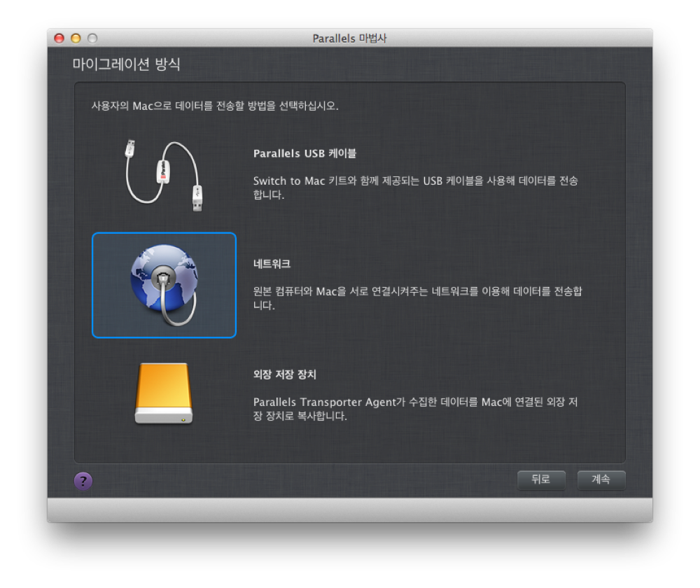Click the 'Parallels Transporter Agent' description text
The width and height of the screenshot is (700, 588).
[415, 409]
